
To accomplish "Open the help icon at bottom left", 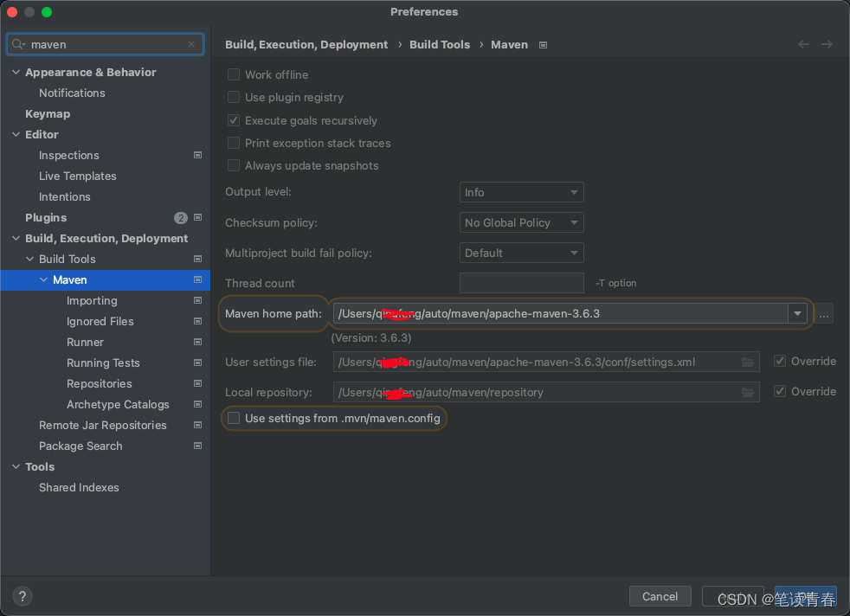I will pos(21,595).
